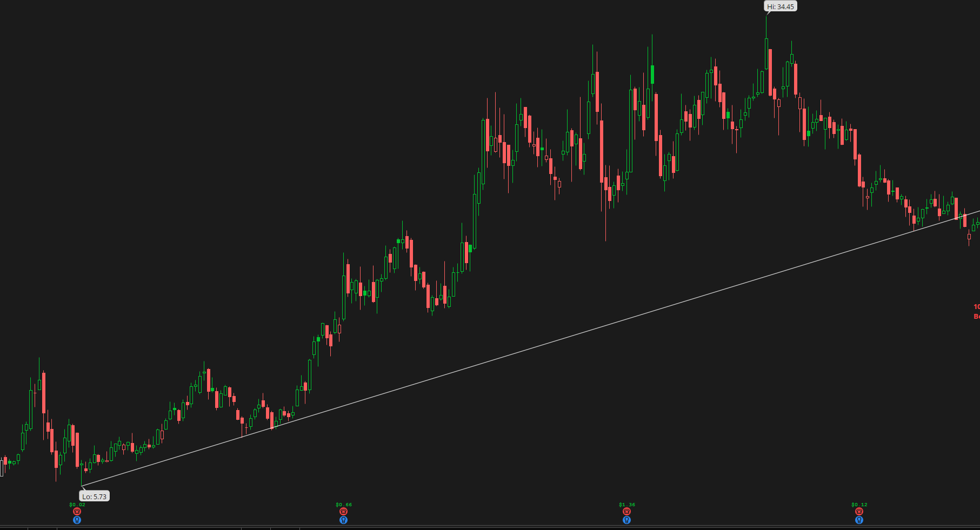
Task: Click the red earnings phone icon under $0.12
Action: (859, 511)
